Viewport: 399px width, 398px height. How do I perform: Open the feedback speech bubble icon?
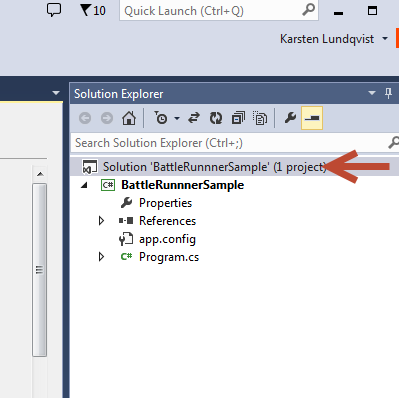point(54,10)
